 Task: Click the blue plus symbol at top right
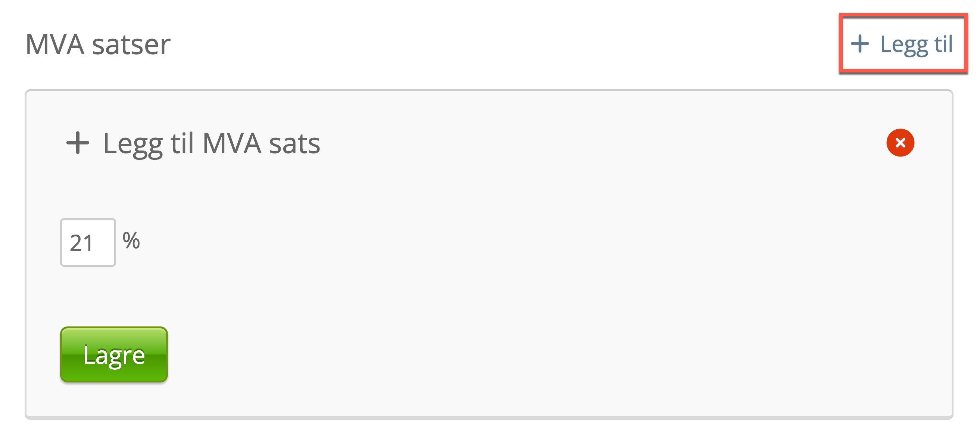tap(860, 44)
